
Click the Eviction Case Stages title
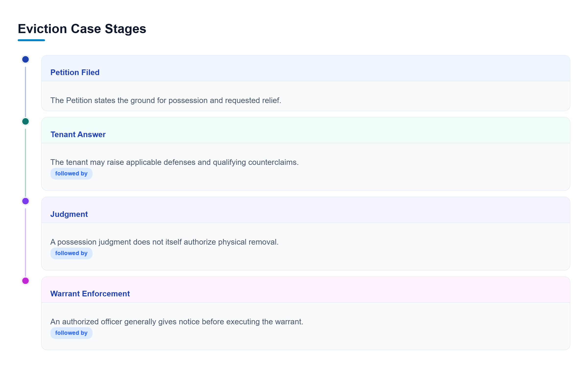click(82, 29)
